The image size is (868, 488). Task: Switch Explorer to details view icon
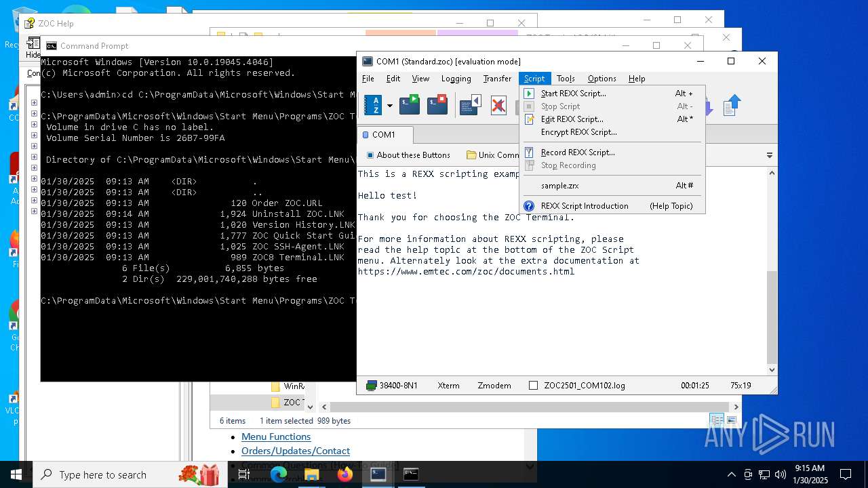coord(717,421)
